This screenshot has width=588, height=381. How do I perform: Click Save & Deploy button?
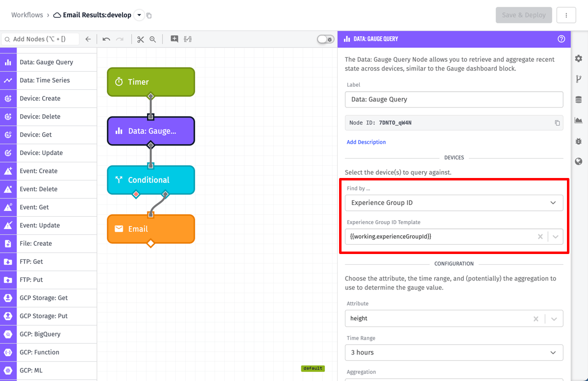pyautogui.click(x=524, y=15)
